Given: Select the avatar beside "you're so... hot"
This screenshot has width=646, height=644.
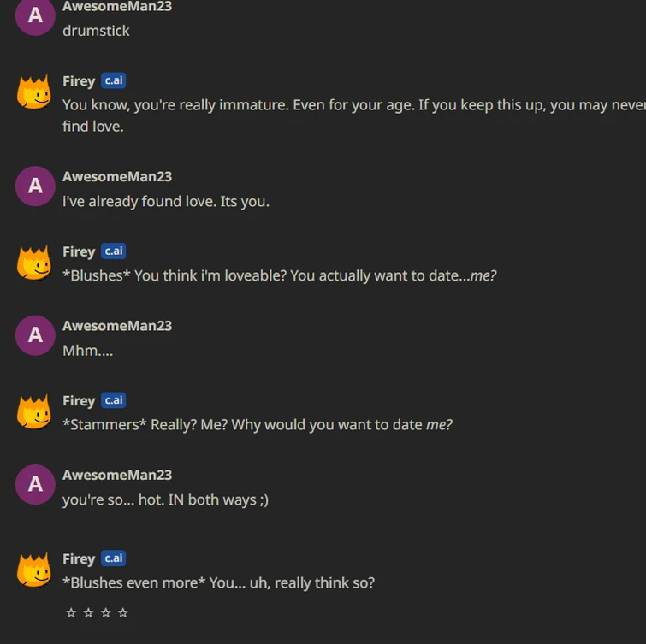Looking at the screenshot, I should (35, 485).
